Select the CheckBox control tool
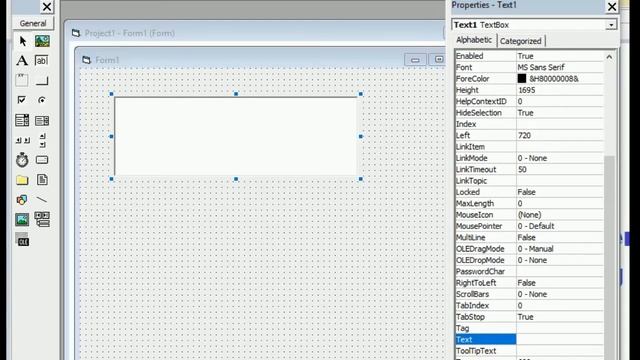 22,100
